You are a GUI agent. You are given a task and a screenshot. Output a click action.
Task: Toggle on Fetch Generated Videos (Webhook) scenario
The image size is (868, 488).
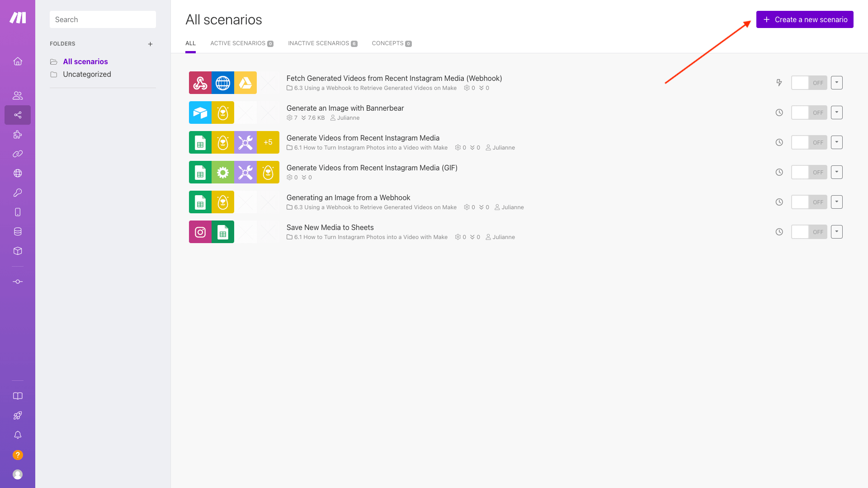(x=809, y=83)
